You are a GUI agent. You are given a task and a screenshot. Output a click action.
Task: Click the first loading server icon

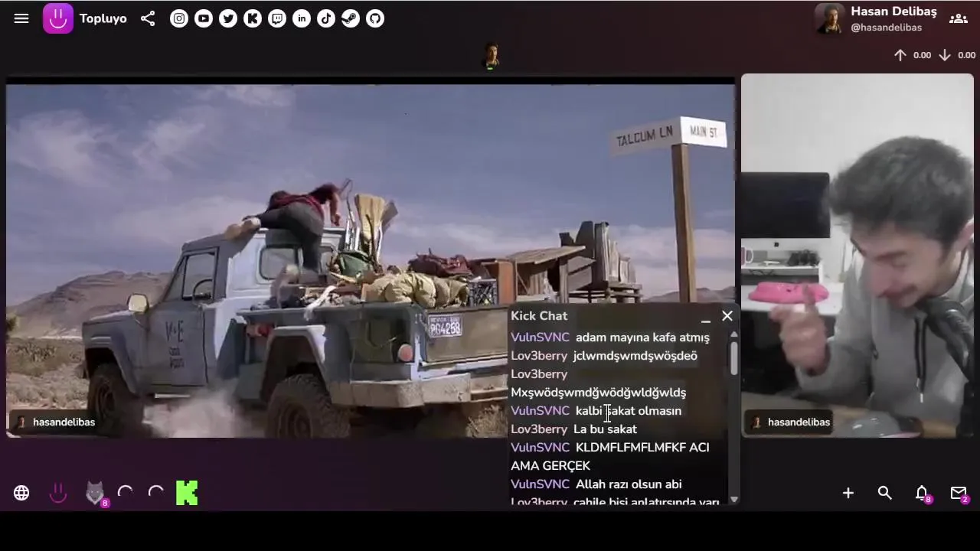[x=126, y=493]
